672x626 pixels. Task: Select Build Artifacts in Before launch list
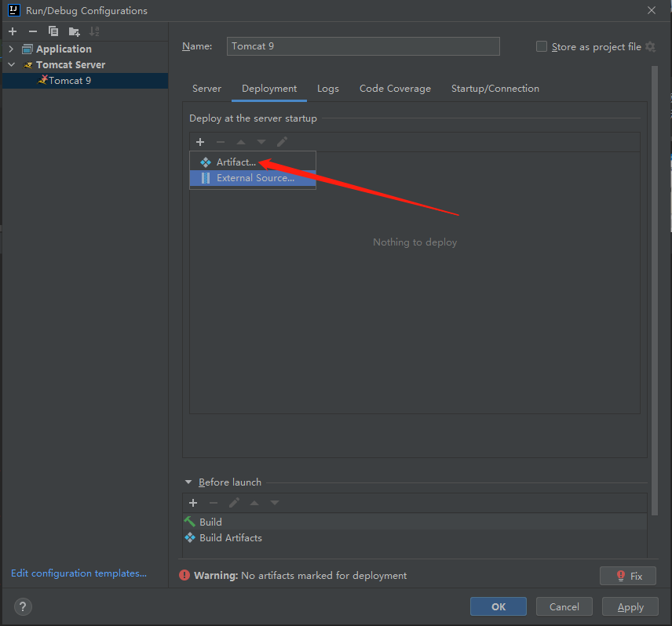[415, 538]
